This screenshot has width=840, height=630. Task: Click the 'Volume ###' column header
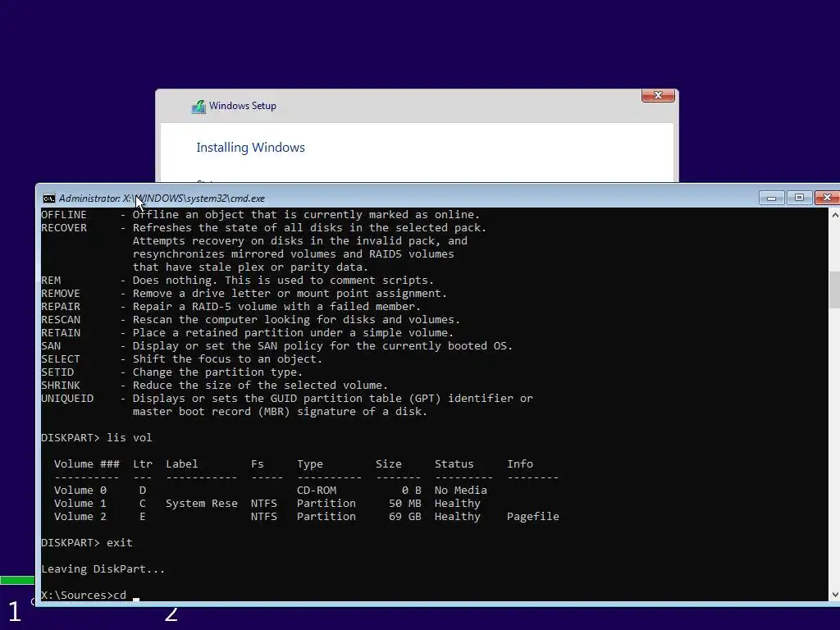(x=86, y=464)
